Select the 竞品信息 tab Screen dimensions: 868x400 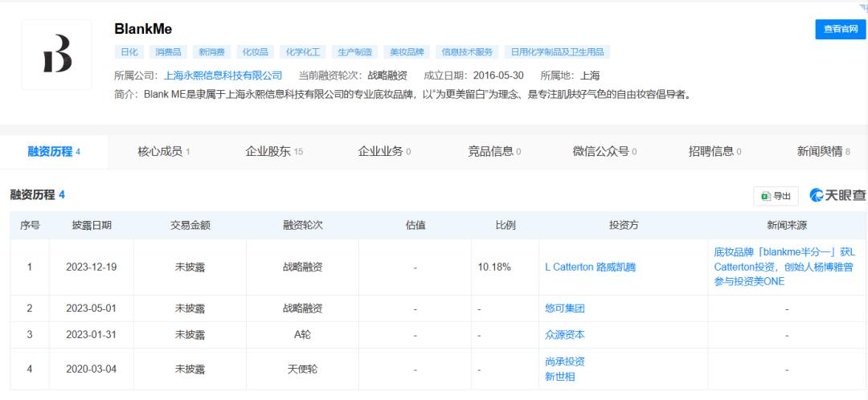tap(494, 152)
